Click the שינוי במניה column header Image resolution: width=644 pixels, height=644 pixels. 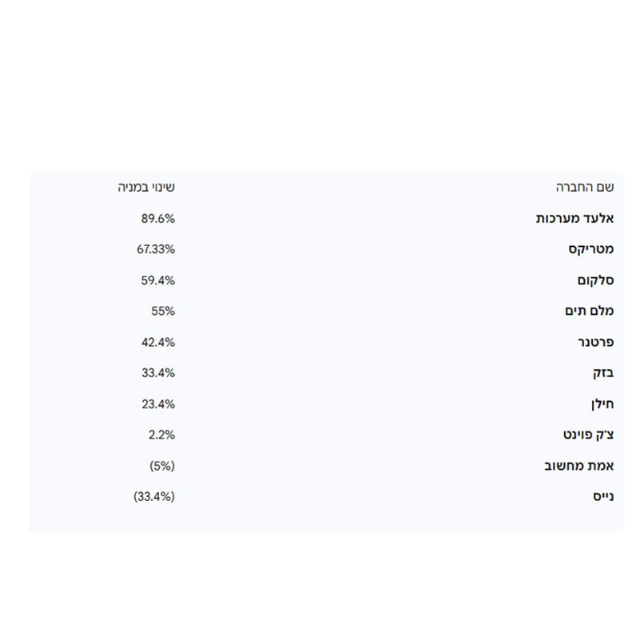click(146, 188)
